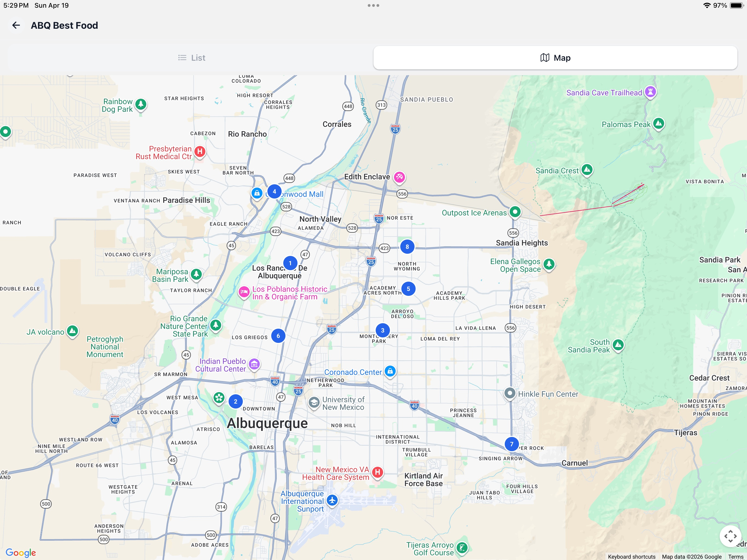Screen dimensions: 747x560
Task: Click the Petroglyph National Monument label
Action: tap(105, 347)
